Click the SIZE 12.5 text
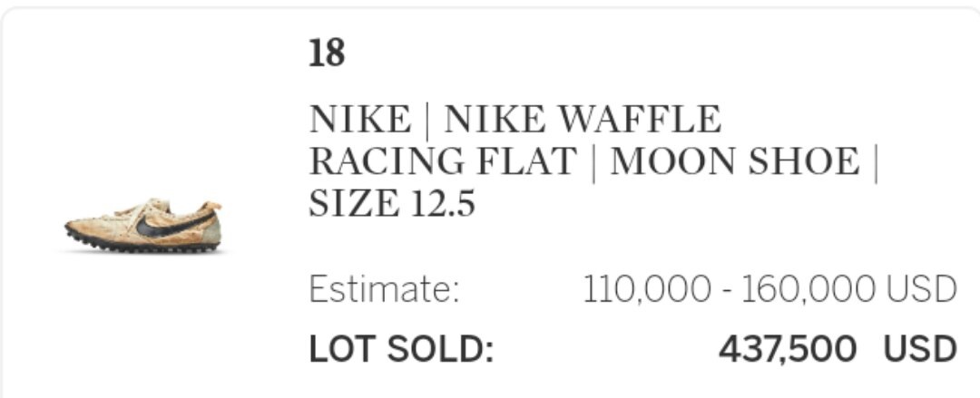 click(x=392, y=204)
